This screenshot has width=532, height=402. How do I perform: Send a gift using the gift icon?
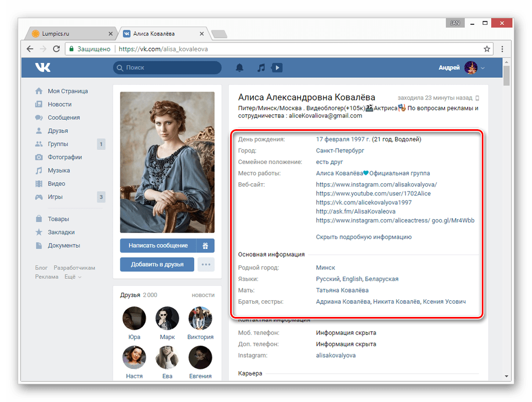click(205, 246)
